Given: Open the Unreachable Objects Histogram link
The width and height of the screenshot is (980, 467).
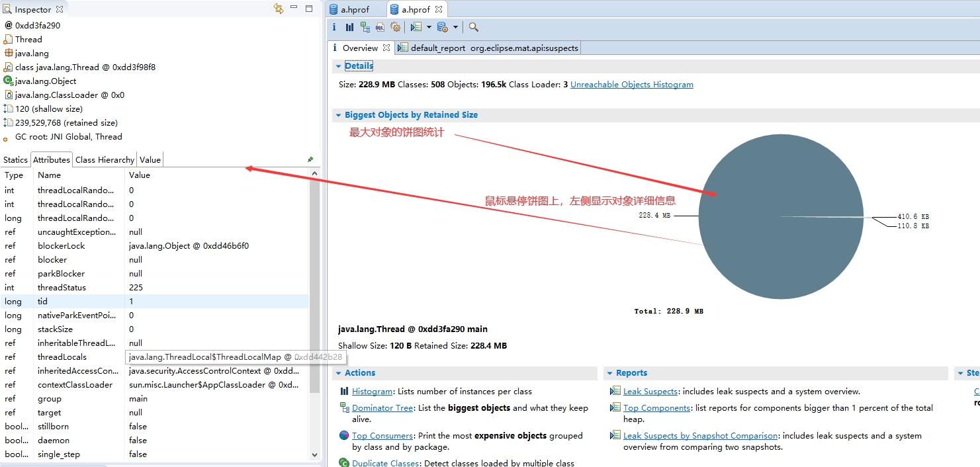Looking at the screenshot, I should [632, 85].
